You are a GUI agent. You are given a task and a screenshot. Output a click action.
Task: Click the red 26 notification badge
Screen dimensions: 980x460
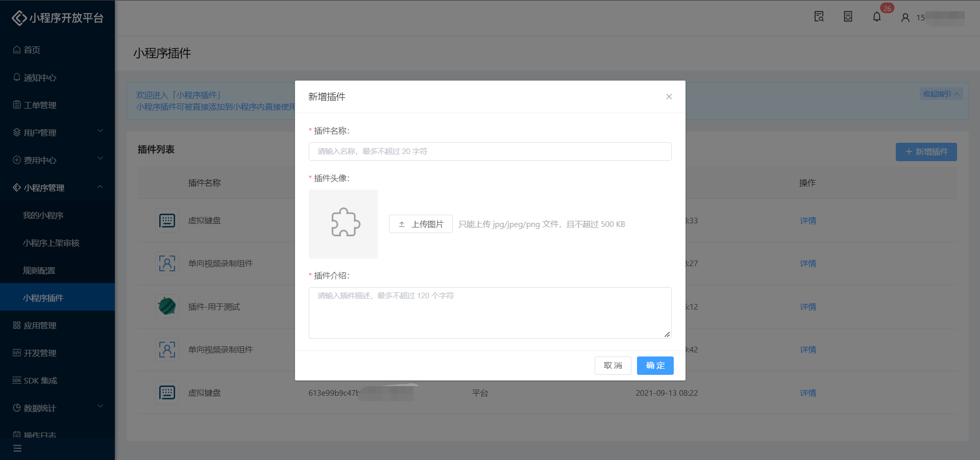tap(887, 8)
